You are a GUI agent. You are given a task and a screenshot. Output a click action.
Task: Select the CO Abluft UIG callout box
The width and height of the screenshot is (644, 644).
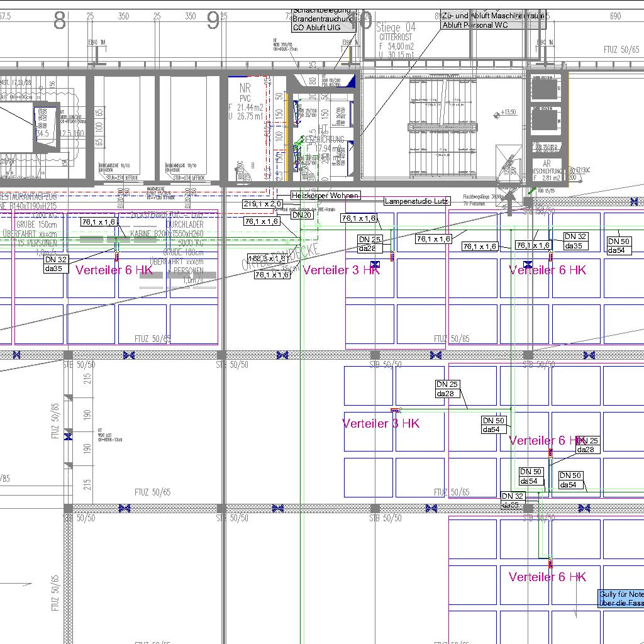[x=323, y=28]
